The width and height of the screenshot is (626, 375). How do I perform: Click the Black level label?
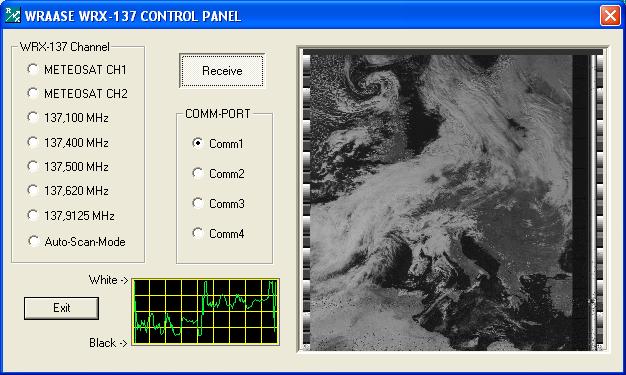(108, 343)
